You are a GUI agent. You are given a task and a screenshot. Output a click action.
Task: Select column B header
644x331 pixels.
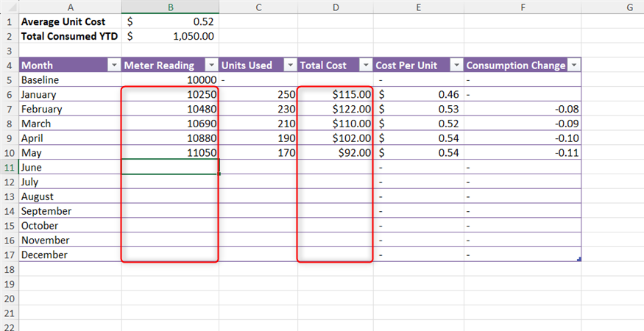click(170, 7)
